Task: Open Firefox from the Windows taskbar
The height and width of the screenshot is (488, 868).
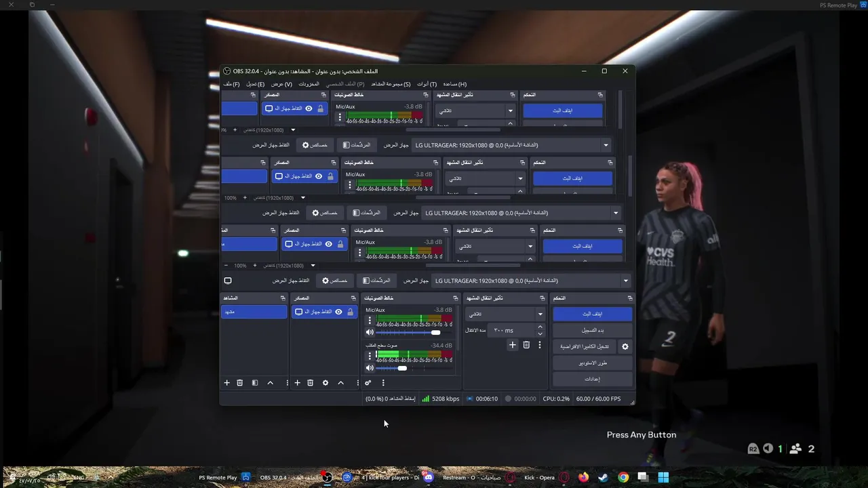Action: (584, 477)
